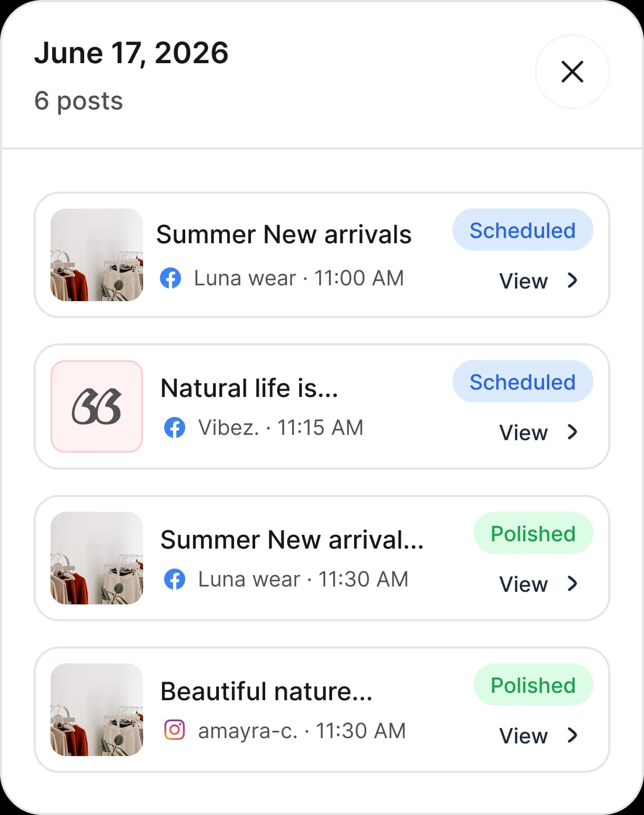This screenshot has width=644, height=815.
Task: Click Facebook icon beside Luna wear 11:30 AM
Action: click(175, 579)
